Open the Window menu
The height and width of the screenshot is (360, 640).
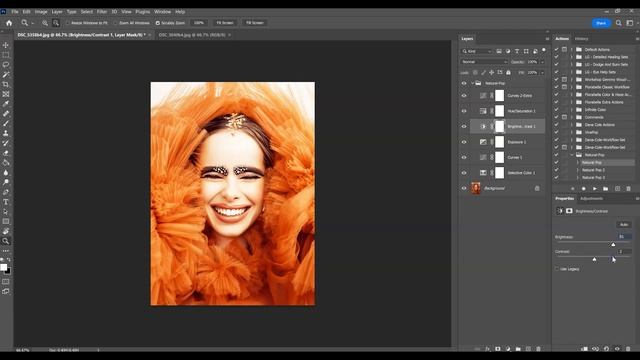coord(162,12)
